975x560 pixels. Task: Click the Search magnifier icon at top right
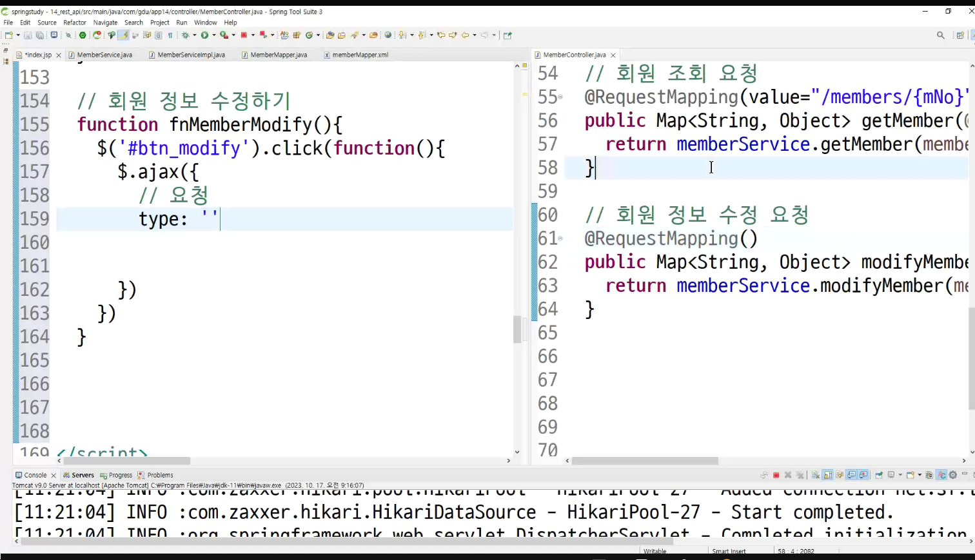coord(941,35)
